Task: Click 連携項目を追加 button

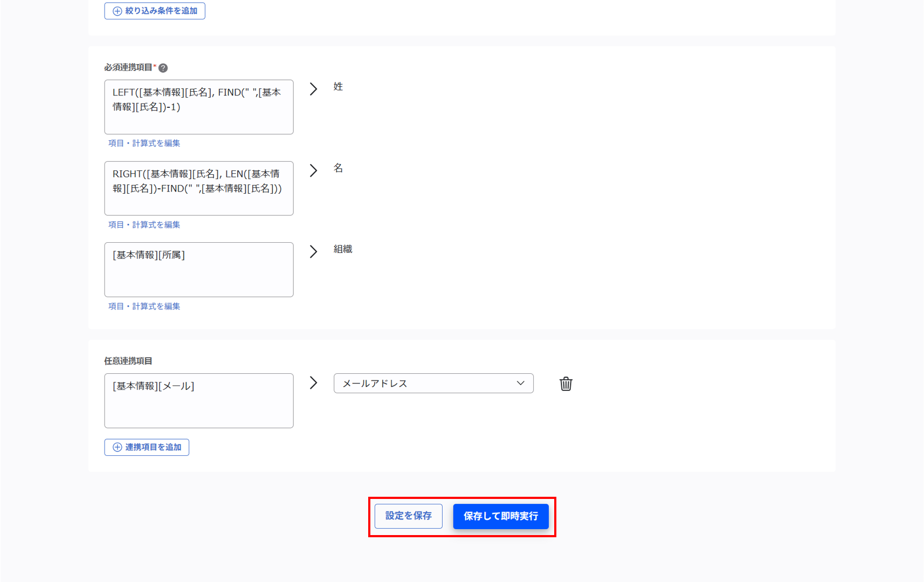Action: [x=147, y=447]
